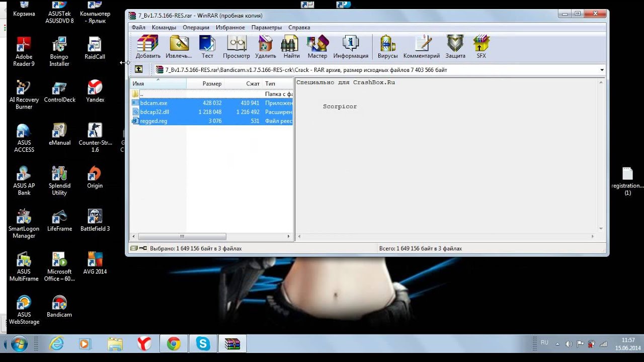Screen dimensions: 644x362
Task: Open the Операции menu
Action: 196,27
